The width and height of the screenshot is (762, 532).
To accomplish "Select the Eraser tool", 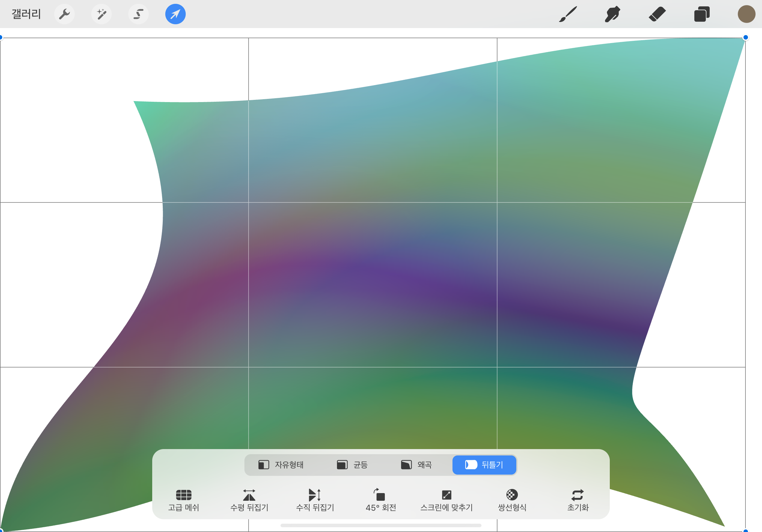I will click(657, 14).
